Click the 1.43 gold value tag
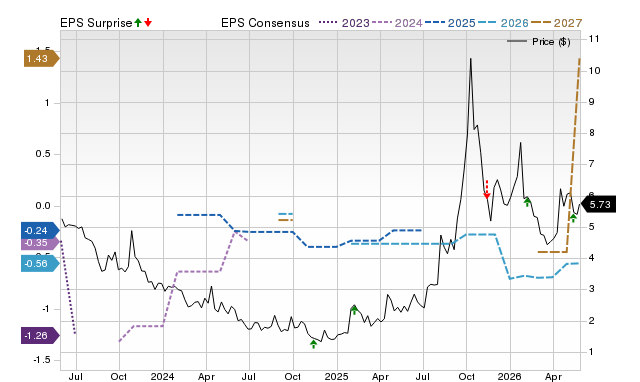Screen dimensions: 640x382 41,59
